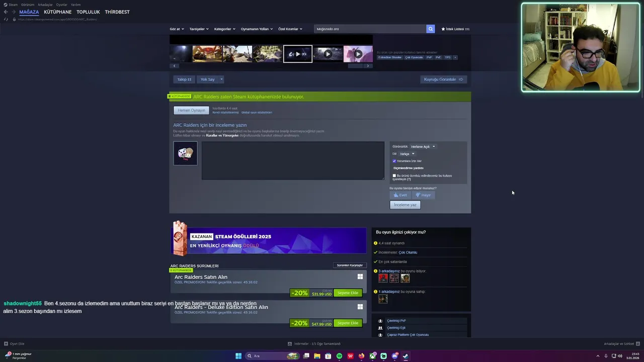This screenshot has height=362, width=644.
Task: Click the plus button to add a tag
Action: 455,57
